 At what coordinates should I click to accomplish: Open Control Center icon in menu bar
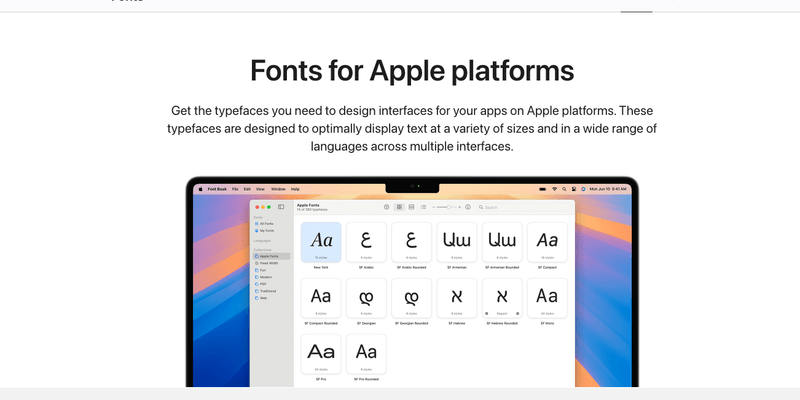tap(573, 189)
